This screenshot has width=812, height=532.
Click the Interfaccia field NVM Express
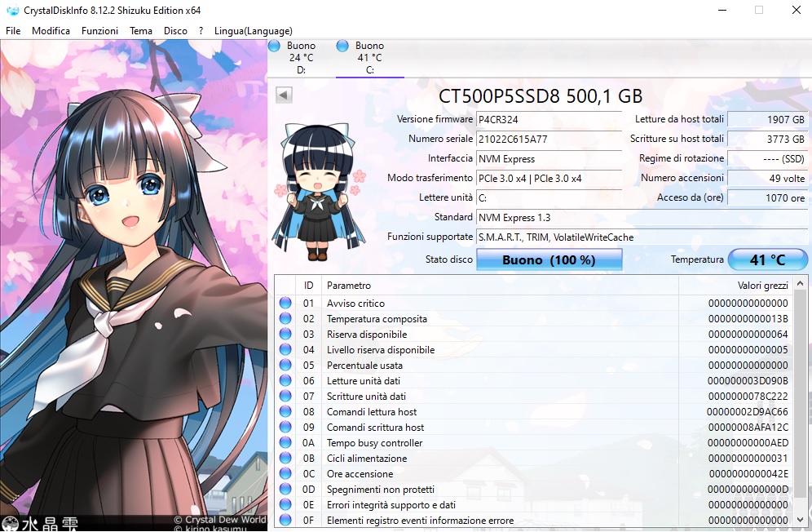[x=549, y=158]
